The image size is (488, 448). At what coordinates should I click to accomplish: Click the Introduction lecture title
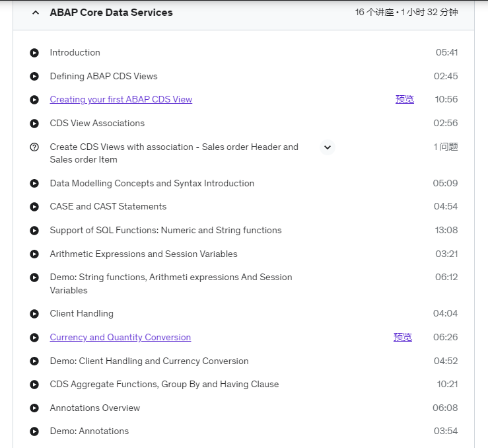[75, 52]
